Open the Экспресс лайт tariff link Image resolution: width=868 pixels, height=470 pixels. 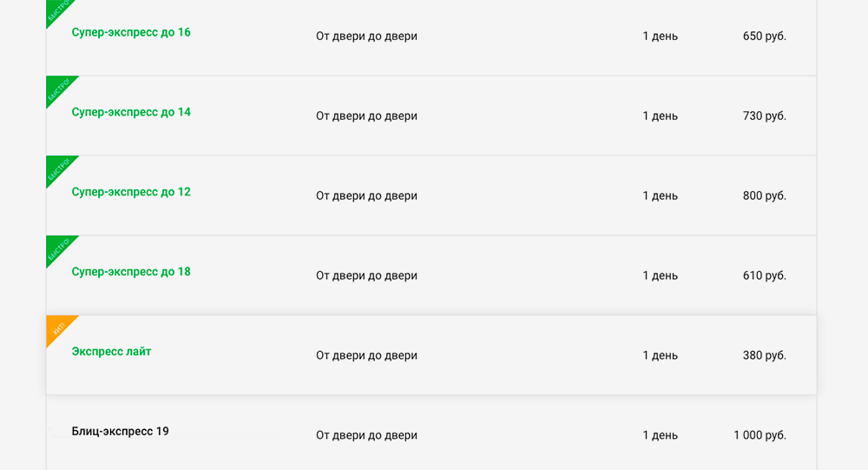111,351
